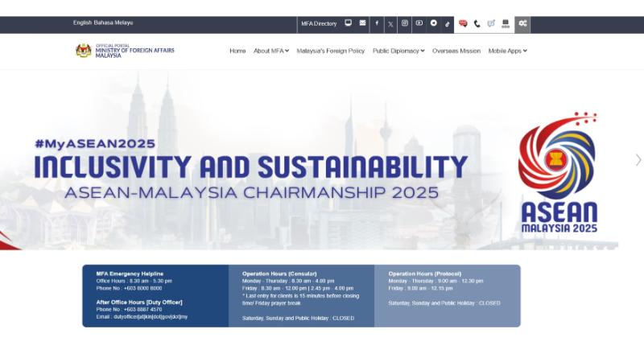
Task: Click the envelope email icon
Action: coord(362,23)
